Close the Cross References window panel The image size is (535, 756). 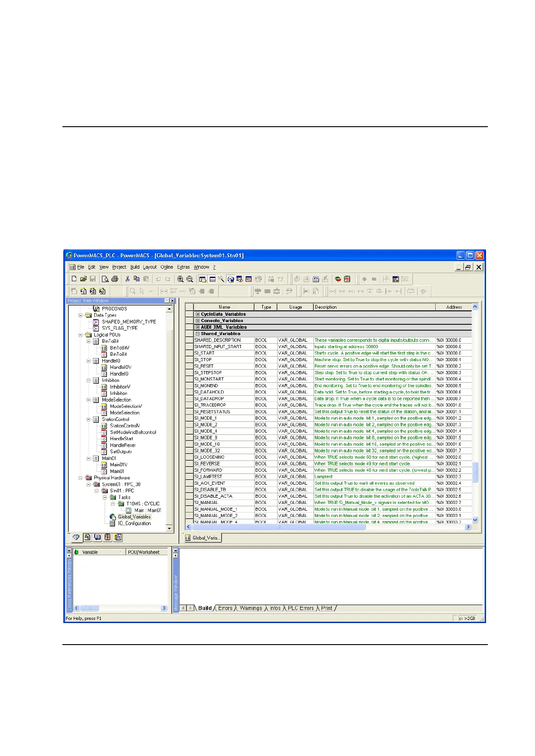tap(69, 551)
